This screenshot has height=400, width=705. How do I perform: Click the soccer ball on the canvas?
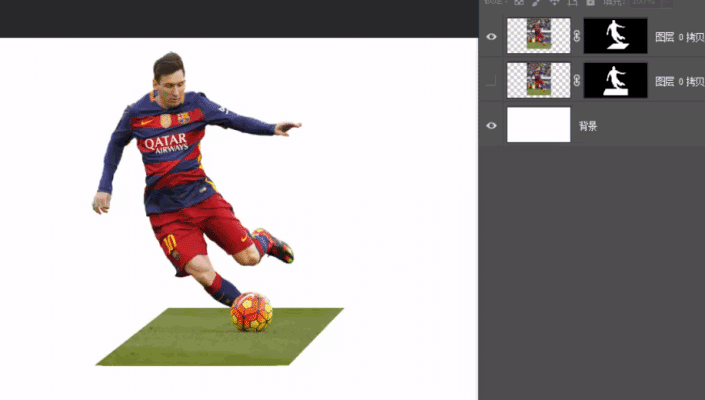251,312
